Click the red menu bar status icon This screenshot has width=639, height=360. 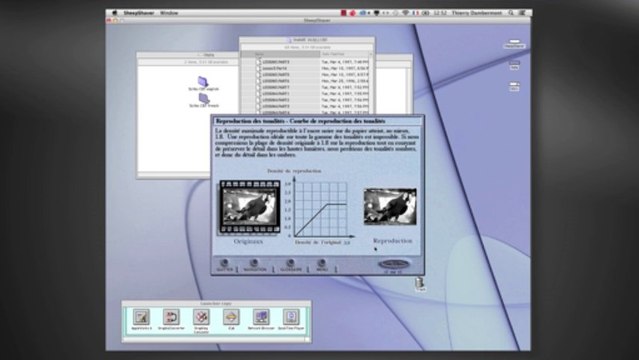click(344, 13)
